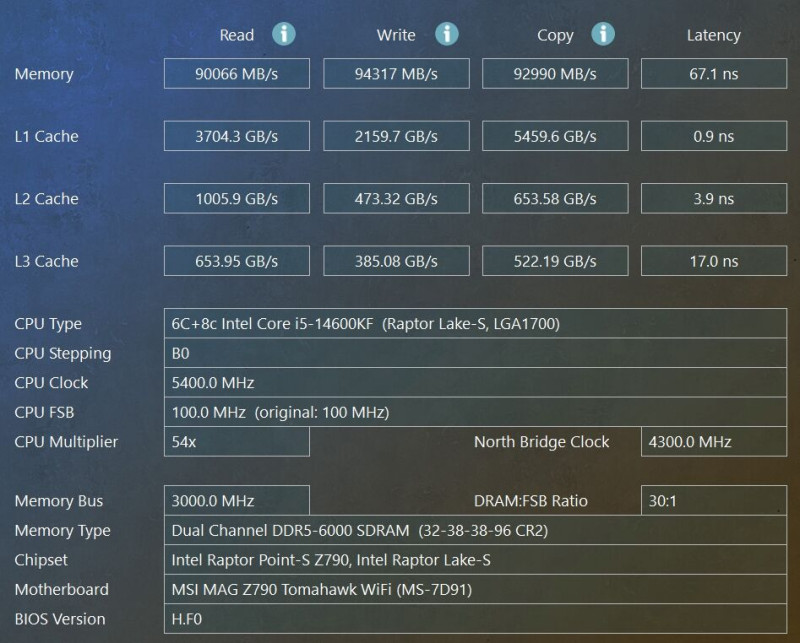This screenshot has width=800, height=643.
Task: Select Memory latency value 67.1 ns
Action: [x=714, y=73]
